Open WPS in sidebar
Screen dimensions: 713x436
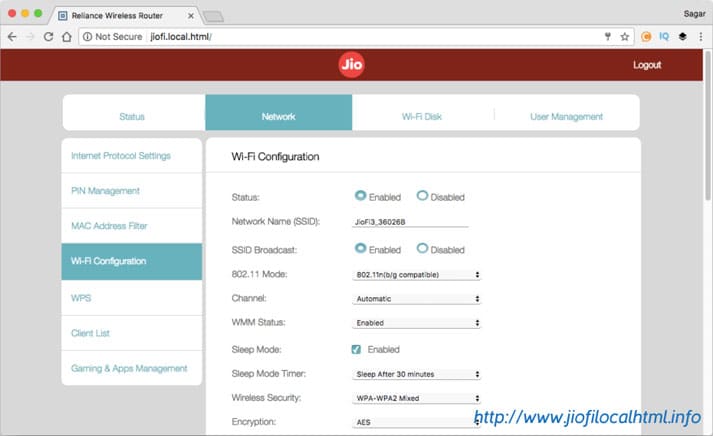[131, 298]
